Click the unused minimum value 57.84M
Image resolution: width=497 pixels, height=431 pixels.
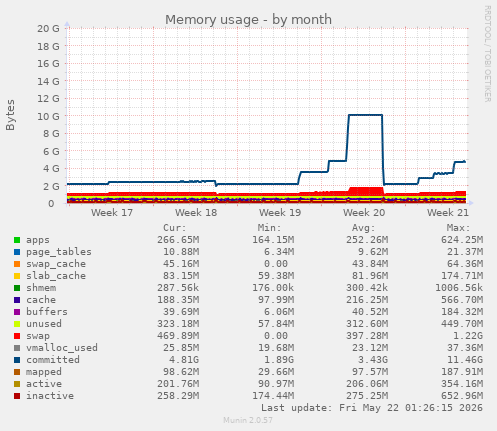tap(276, 324)
